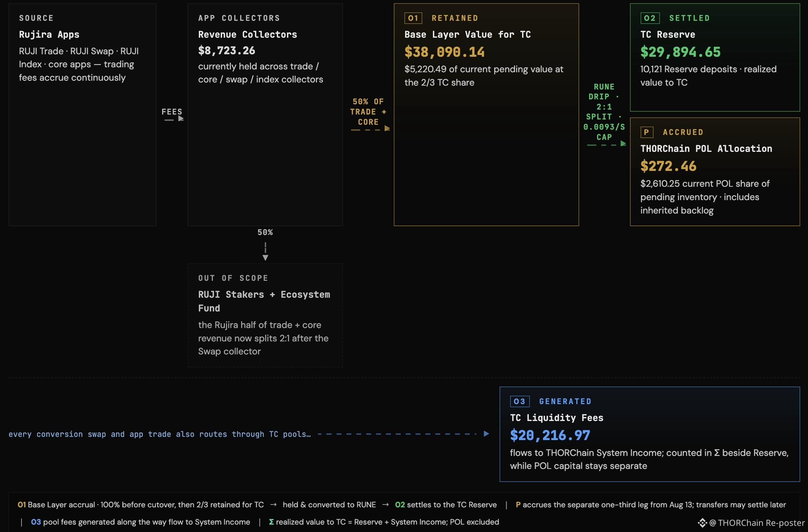This screenshot has height=532, width=808.
Task: Select the OUT OF SCOPE label
Action: [x=233, y=278]
